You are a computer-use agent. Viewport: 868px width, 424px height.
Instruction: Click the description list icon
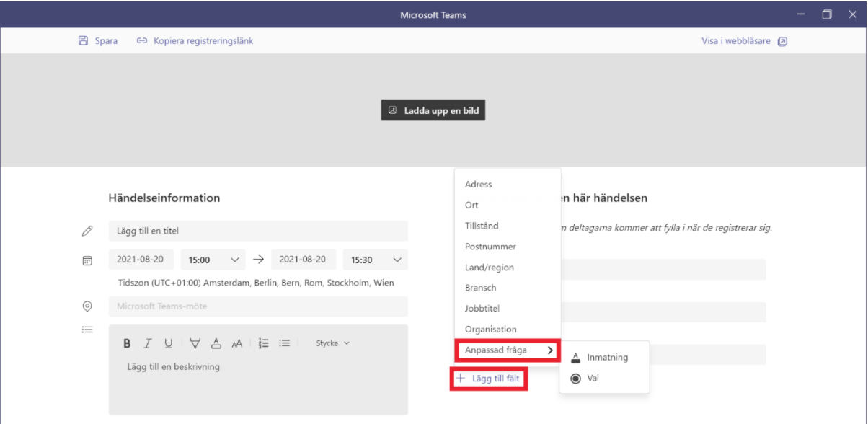coord(87,330)
